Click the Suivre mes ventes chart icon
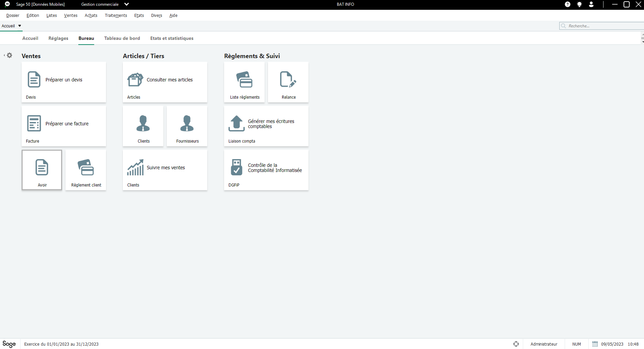Viewport: 644px width, 349px height. 135,167
